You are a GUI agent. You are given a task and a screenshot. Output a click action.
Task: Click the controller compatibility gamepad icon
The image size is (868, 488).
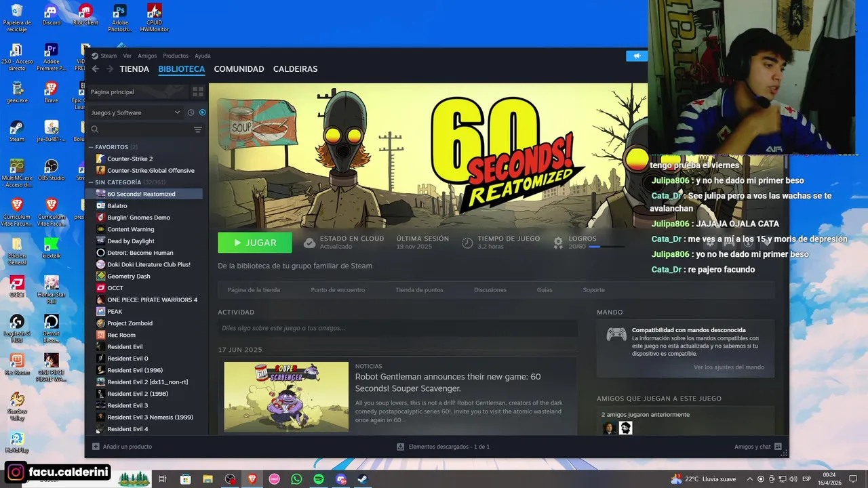pos(616,334)
